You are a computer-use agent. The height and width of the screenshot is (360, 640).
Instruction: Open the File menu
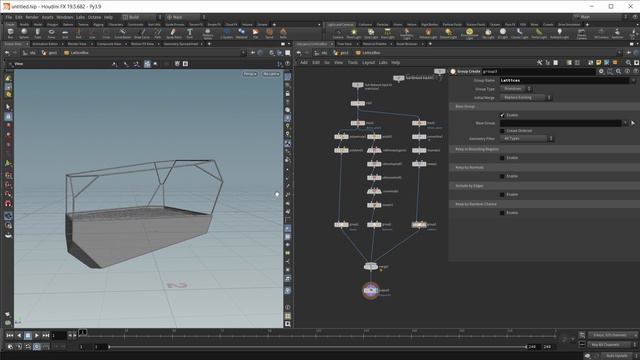click(x=9, y=17)
